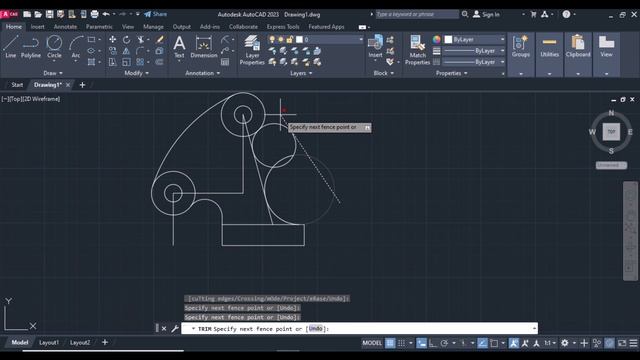Screen dimensions: 640x360
Task: Click the Text tool
Action: 179,47
